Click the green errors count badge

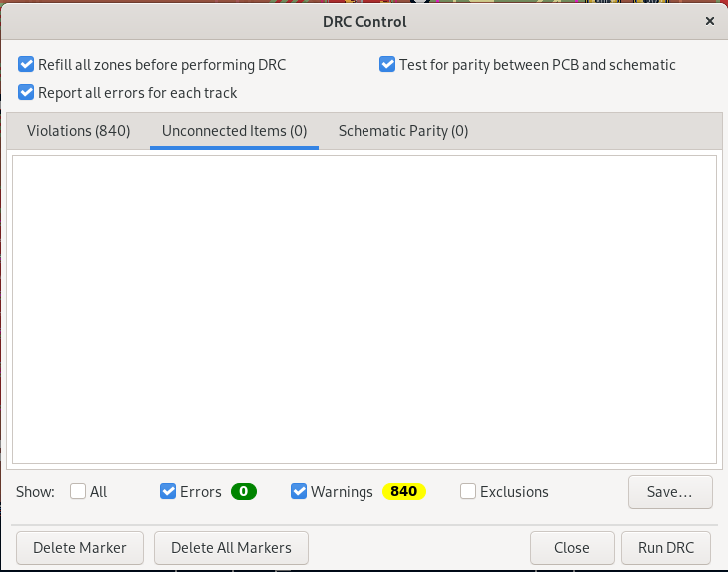(244, 491)
